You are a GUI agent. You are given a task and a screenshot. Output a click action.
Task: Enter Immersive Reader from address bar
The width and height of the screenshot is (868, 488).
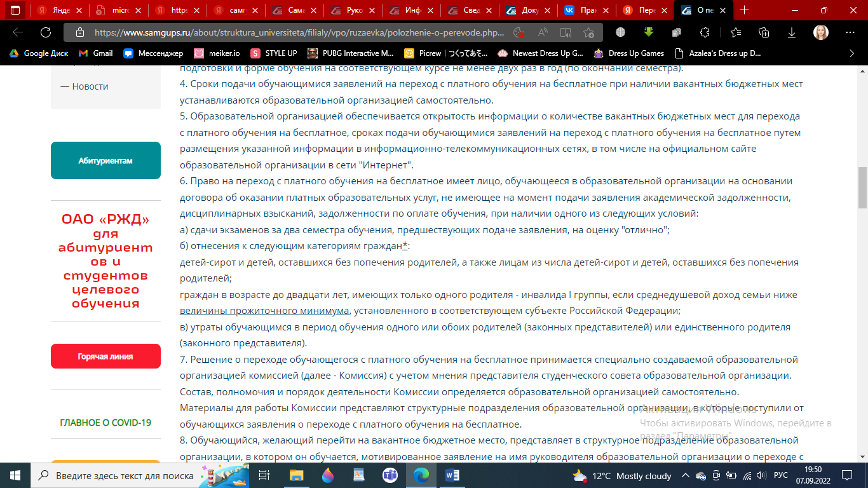coord(566,32)
